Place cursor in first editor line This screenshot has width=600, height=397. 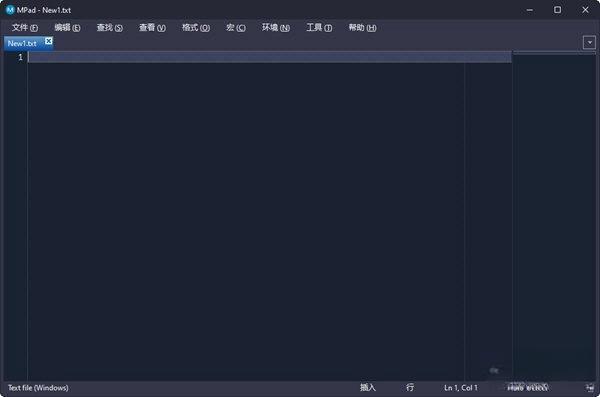coord(269,57)
